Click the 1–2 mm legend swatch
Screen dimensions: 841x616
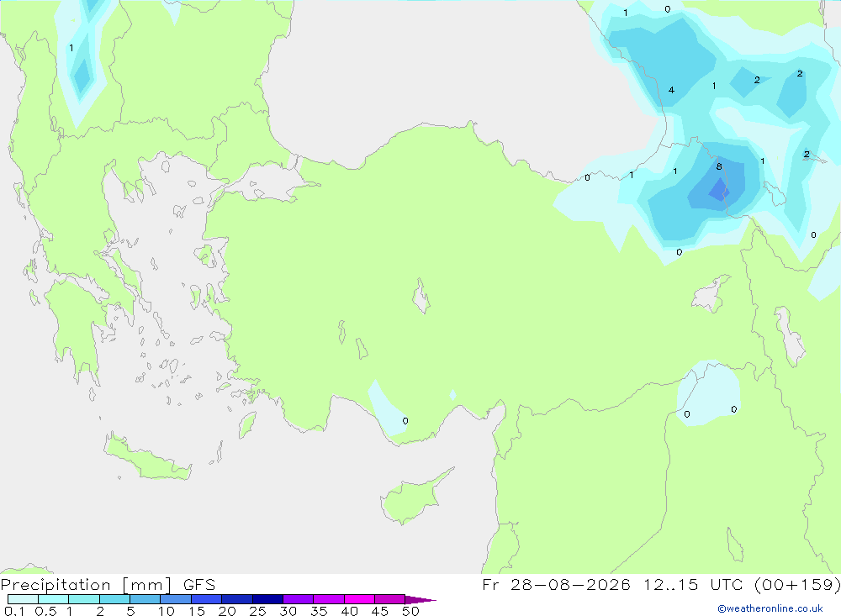(84, 599)
